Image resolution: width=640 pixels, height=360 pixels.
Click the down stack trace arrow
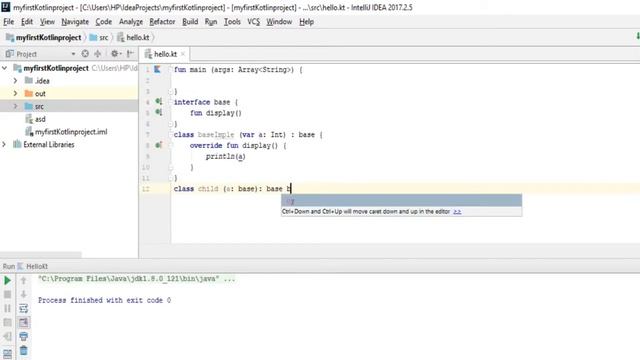point(23,294)
